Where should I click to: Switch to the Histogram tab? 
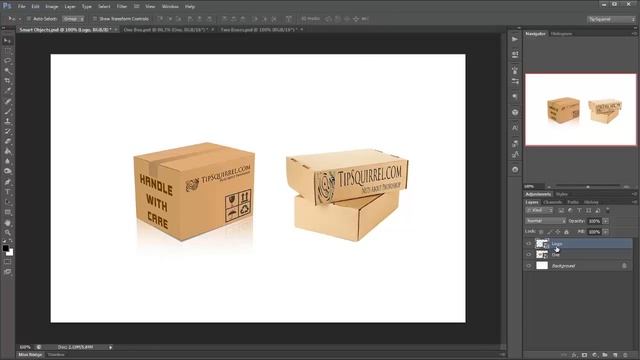561,33
